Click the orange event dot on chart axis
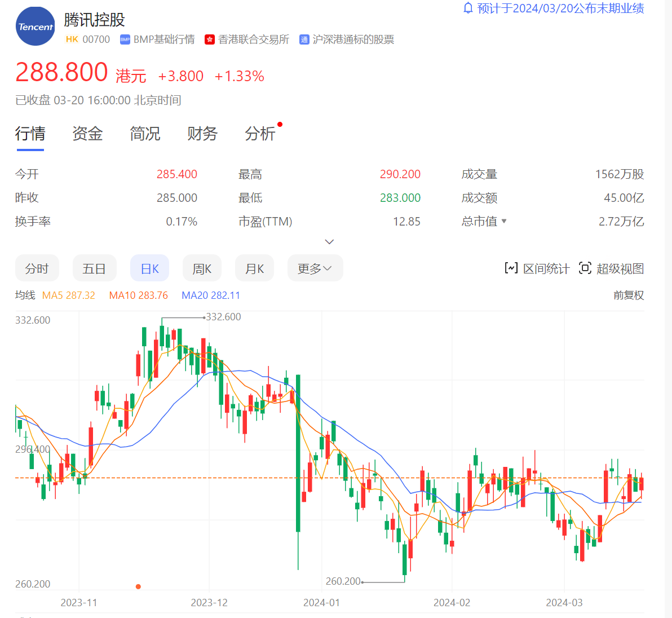The image size is (672, 618). 138,587
